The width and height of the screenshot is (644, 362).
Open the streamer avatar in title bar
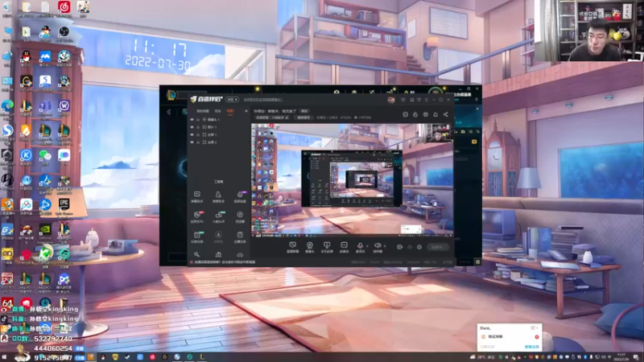(x=391, y=100)
